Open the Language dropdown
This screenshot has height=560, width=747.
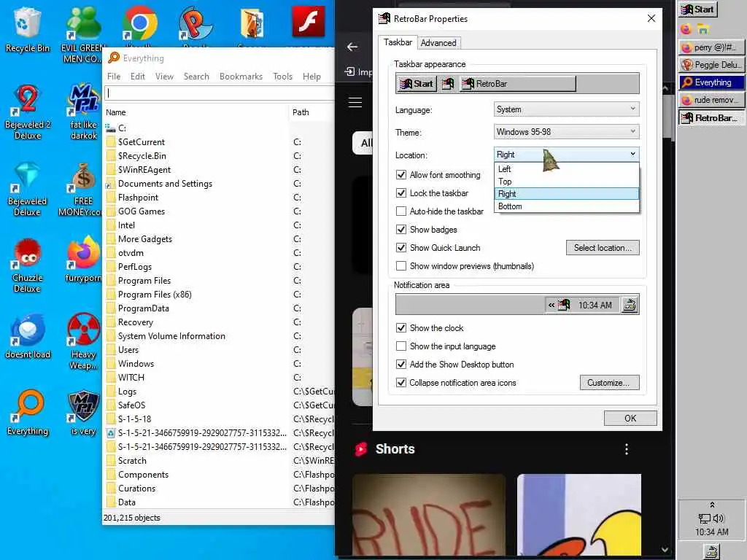click(x=566, y=109)
